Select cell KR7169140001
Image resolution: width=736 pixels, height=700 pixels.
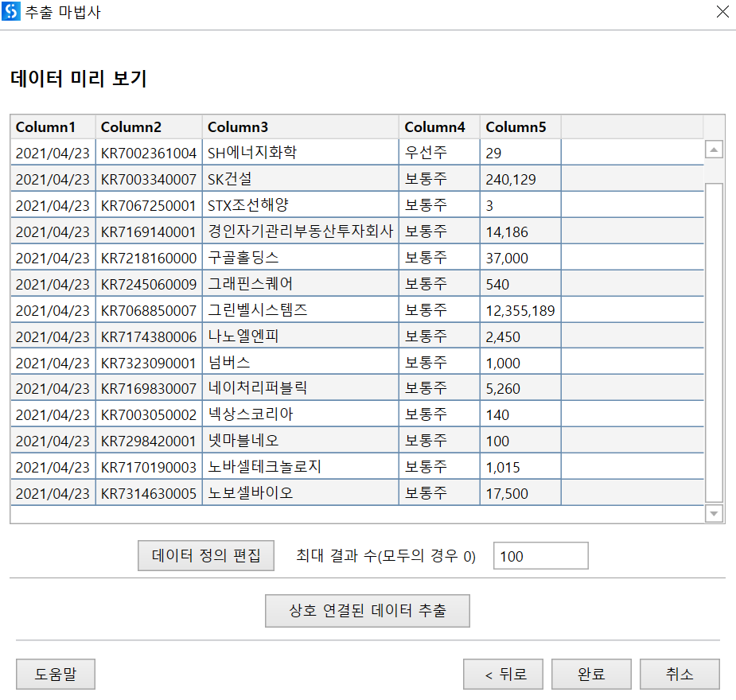[x=149, y=231]
